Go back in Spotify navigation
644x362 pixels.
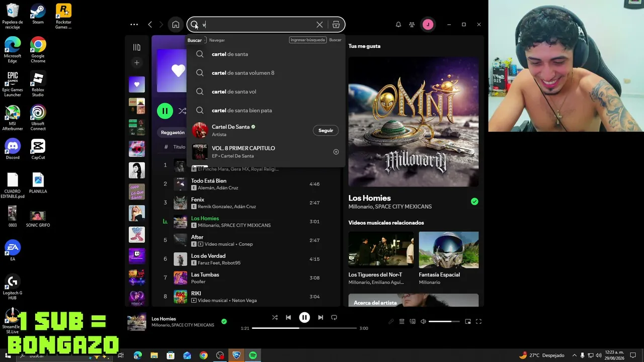click(x=150, y=24)
